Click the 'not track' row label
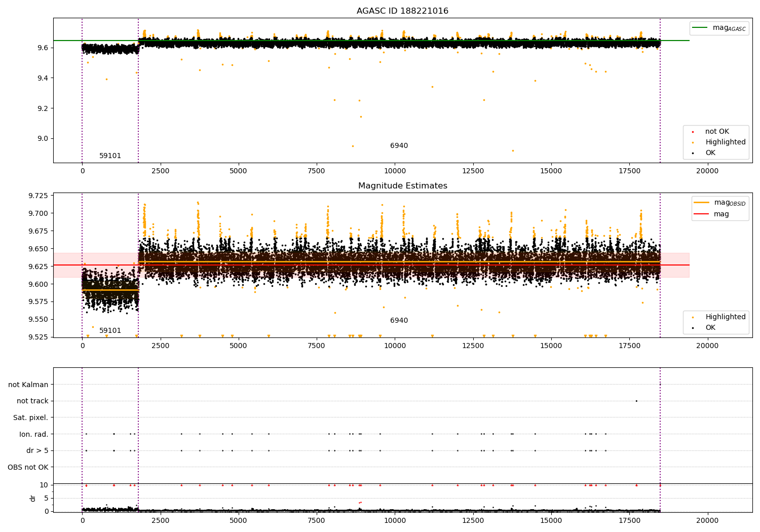 (32, 401)
